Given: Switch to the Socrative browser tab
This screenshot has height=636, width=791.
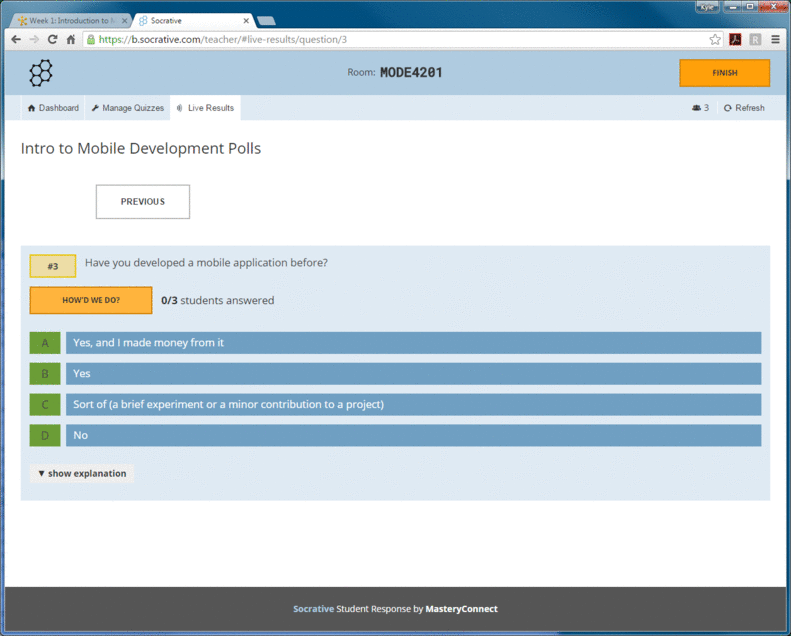Looking at the screenshot, I should click(192, 21).
